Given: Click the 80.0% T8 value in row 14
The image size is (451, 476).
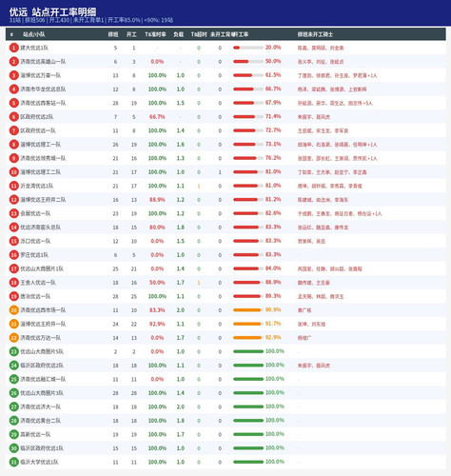Looking at the screenshot, I should tap(157, 228).
